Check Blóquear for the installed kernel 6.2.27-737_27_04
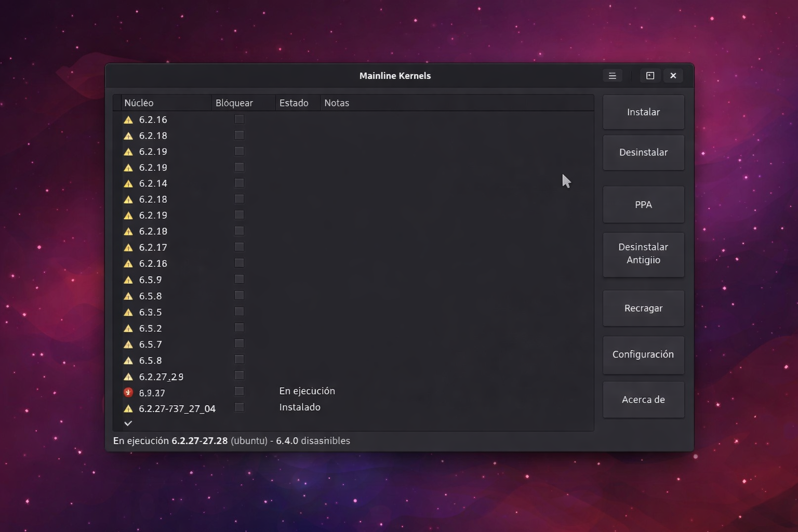 [x=239, y=407]
